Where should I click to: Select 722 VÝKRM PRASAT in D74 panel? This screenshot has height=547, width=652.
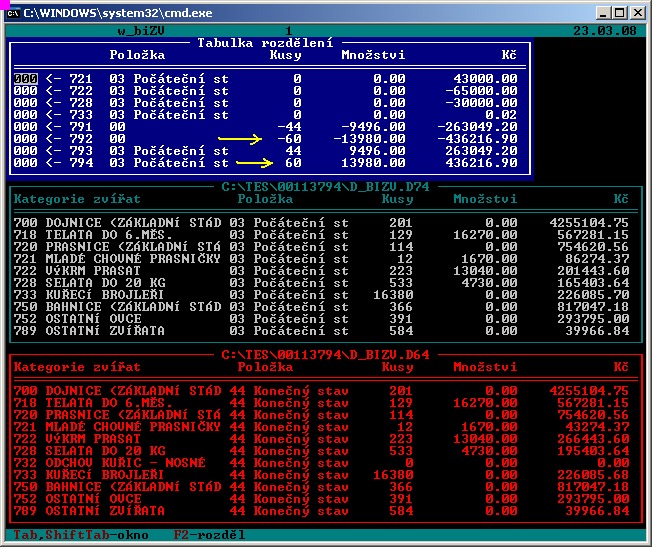321,271
